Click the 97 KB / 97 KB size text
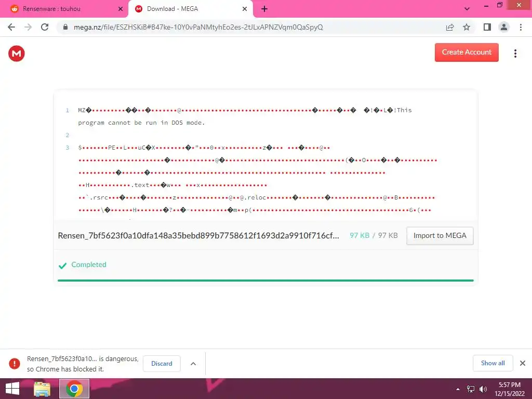The width and height of the screenshot is (532, 399). 374,235
